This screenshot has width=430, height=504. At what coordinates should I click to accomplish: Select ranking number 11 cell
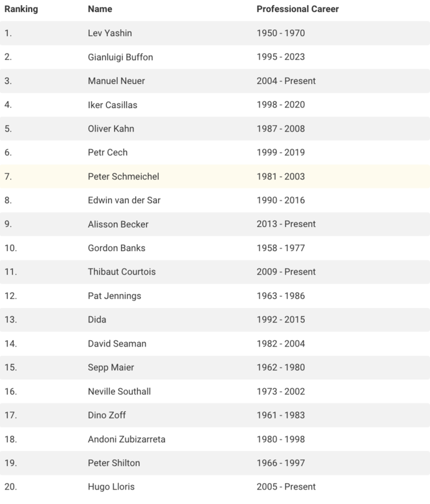click(10, 272)
